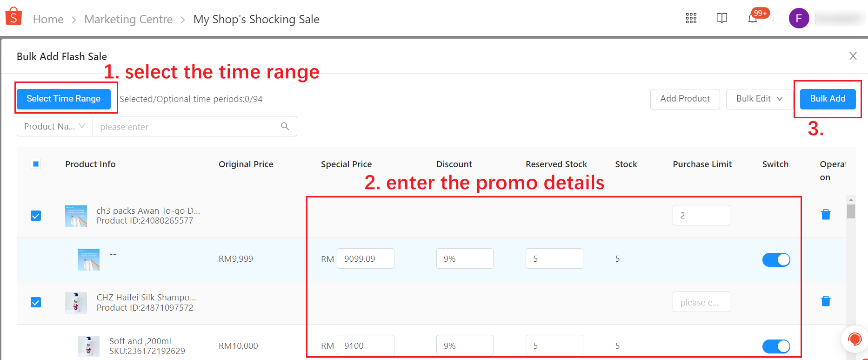868x360 pixels.
Task: Delete the CHZ Haifei Silk Shampoo product
Action: click(x=826, y=301)
